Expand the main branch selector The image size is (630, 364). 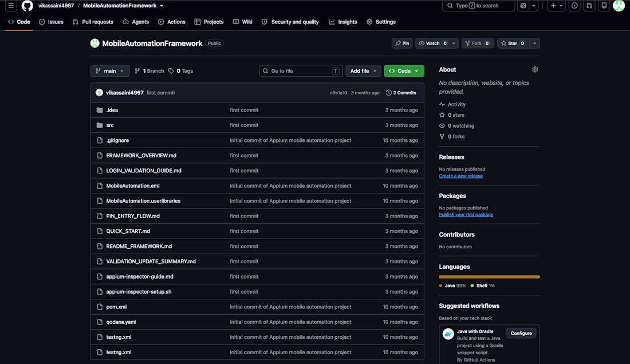click(110, 71)
